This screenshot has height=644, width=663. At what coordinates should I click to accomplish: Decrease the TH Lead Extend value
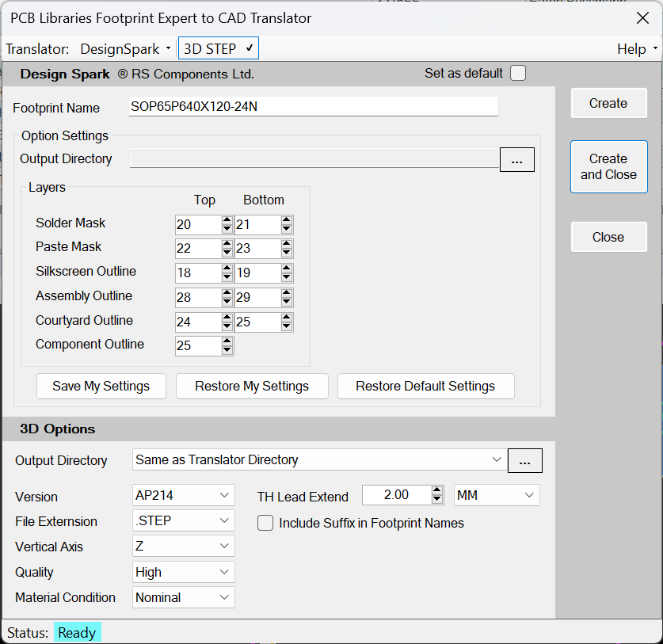point(437,499)
